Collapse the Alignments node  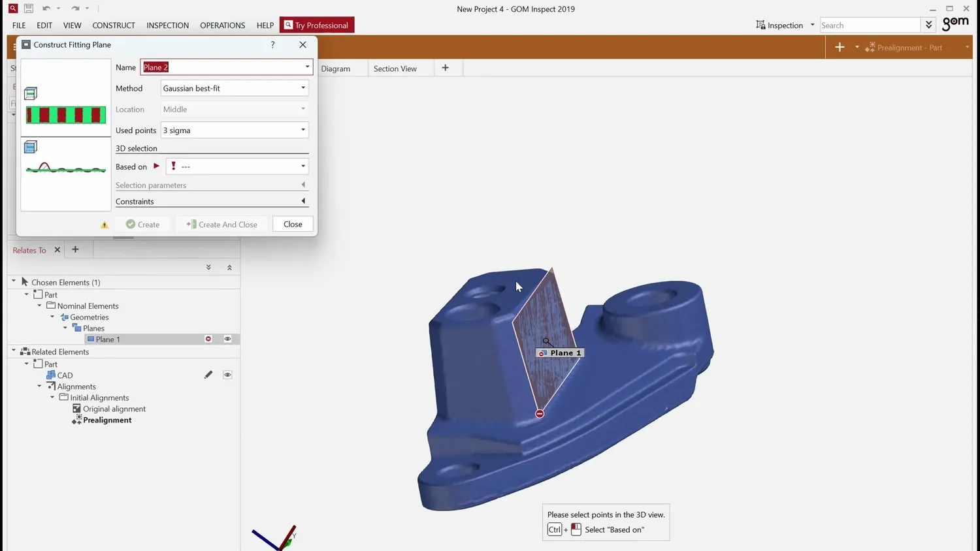tap(39, 386)
